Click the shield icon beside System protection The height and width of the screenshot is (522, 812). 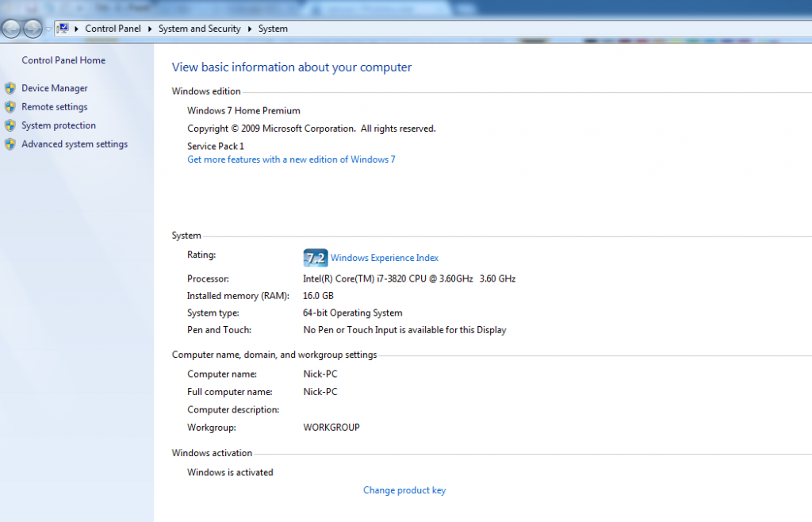click(x=10, y=125)
